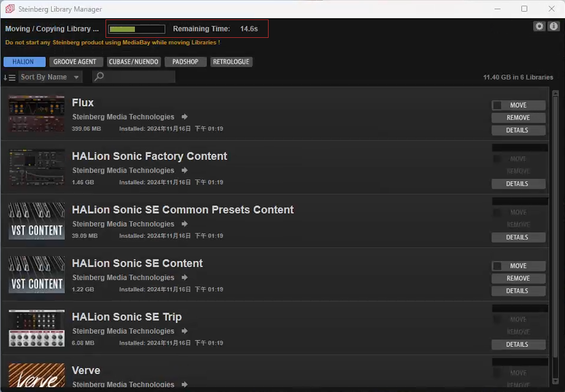Switch to the HALION tab
Viewport: 565px width, 392px height.
(x=24, y=62)
